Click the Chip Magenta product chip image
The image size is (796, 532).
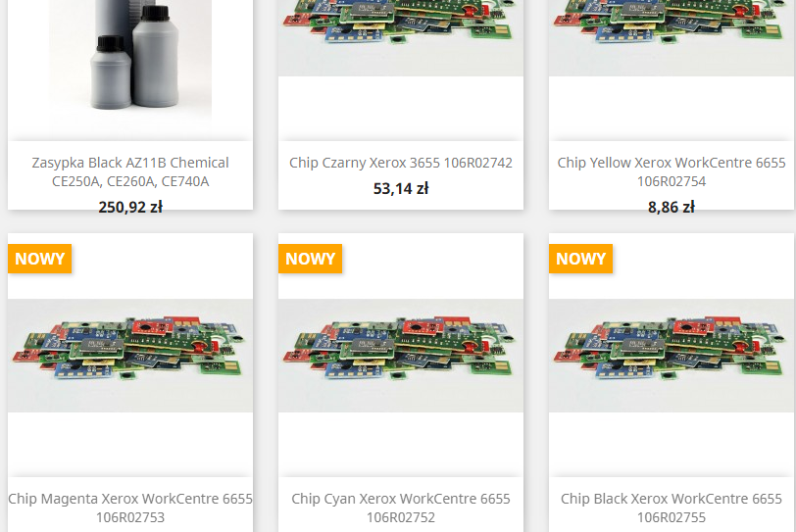pos(130,356)
